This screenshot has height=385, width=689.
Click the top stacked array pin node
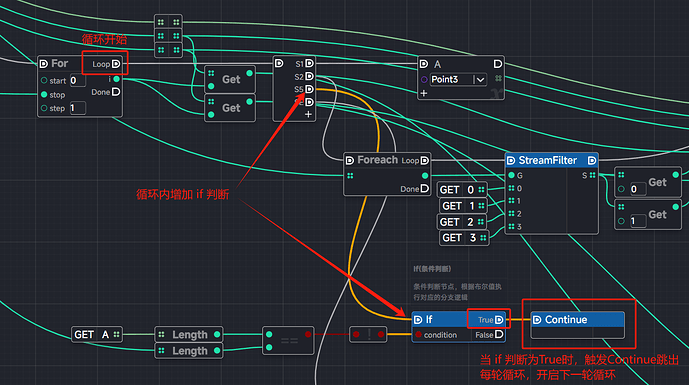[168, 22]
